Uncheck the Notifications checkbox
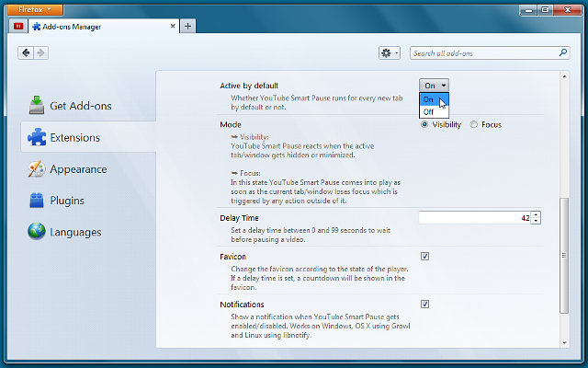The width and height of the screenshot is (588, 368). (424, 304)
